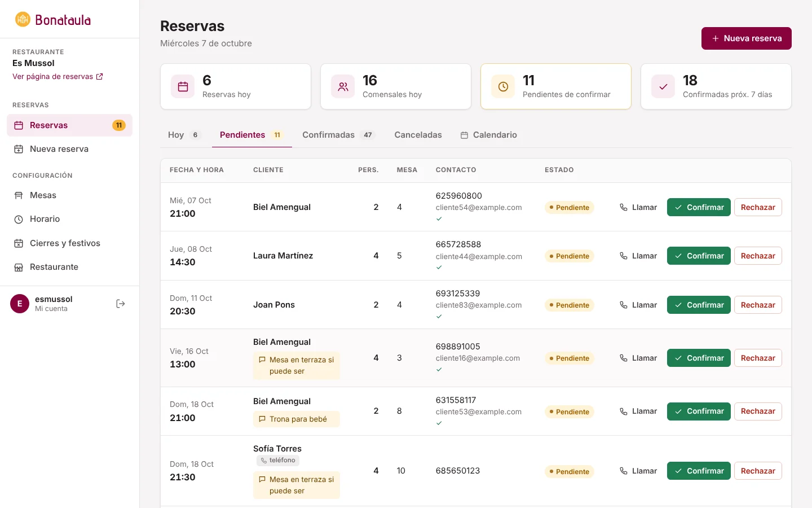812x508 pixels.
Task: Call Joan Pons via Llamar
Action: click(x=638, y=305)
